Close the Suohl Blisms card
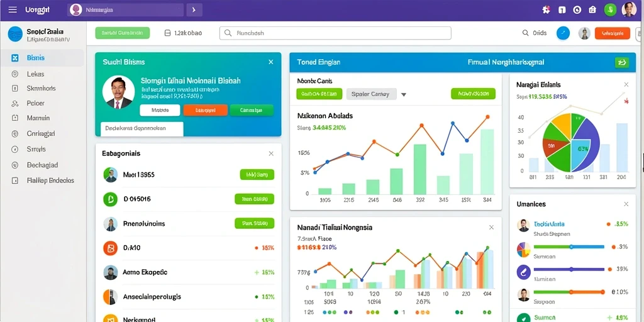Viewport: 644px width, 322px height. click(270, 62)
